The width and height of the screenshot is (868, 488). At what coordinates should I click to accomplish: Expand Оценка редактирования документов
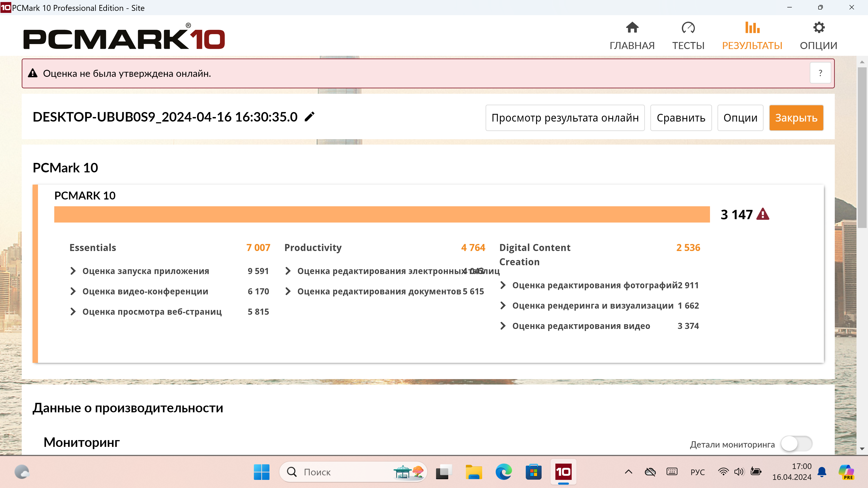pos(288,291)
